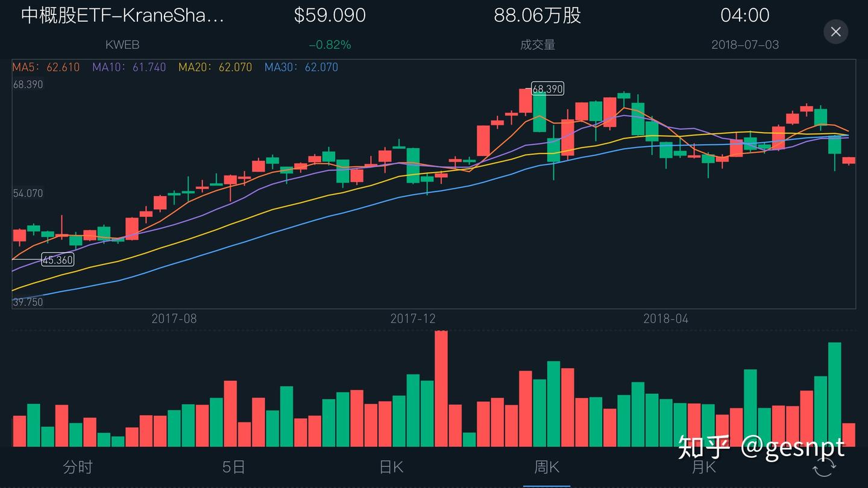Open the 日K daily candlestick view

(x=391, y=467)
